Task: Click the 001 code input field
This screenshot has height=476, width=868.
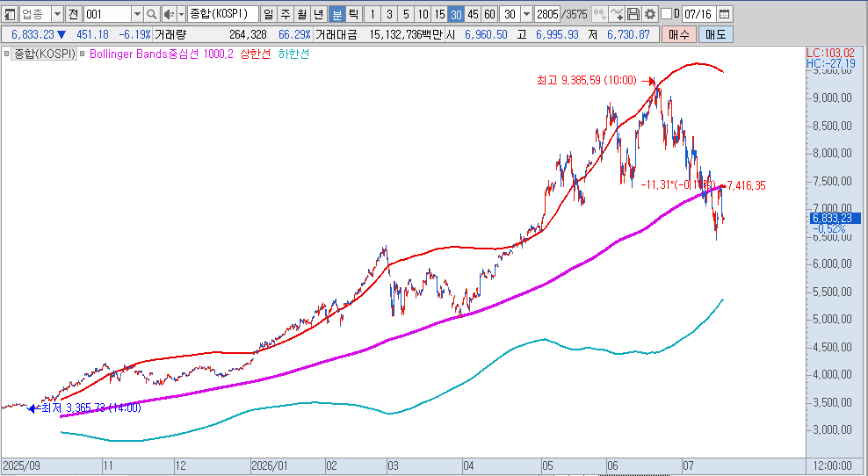Action: [107, 14]
